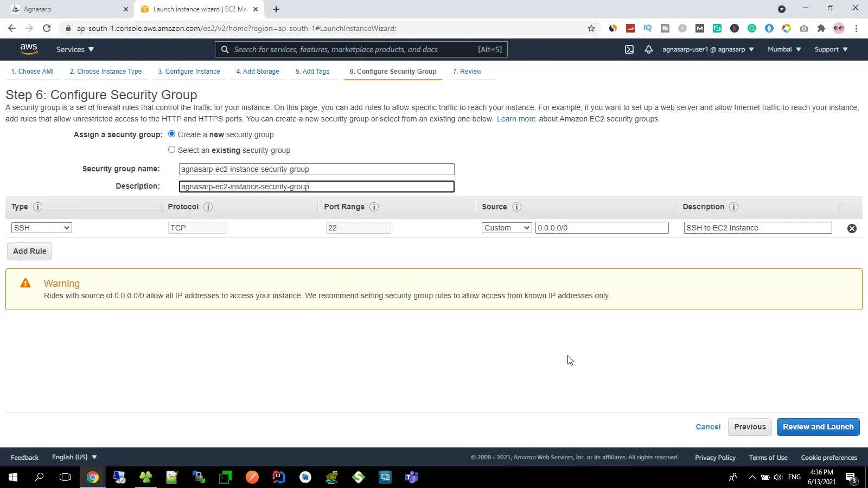The height and width of the screenshot is (488, 868).
Task: Go to step 3 Configure Instance
Action: [189, 72]
